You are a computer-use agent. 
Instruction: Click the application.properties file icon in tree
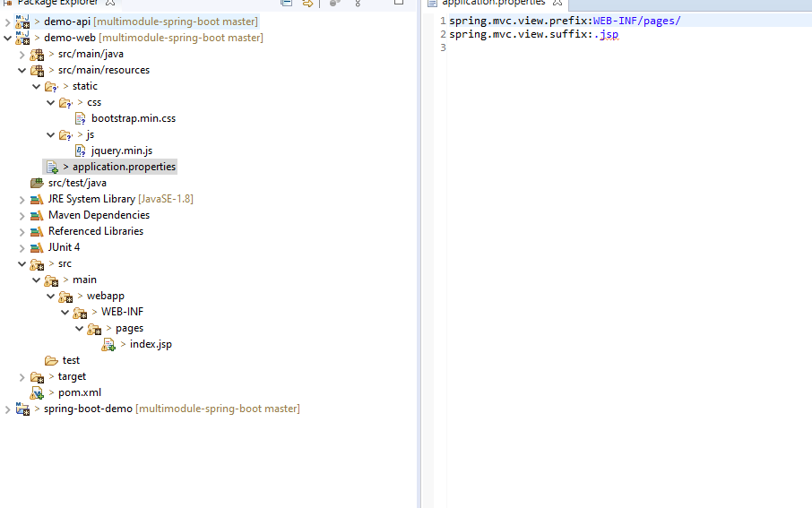(52, 167)
